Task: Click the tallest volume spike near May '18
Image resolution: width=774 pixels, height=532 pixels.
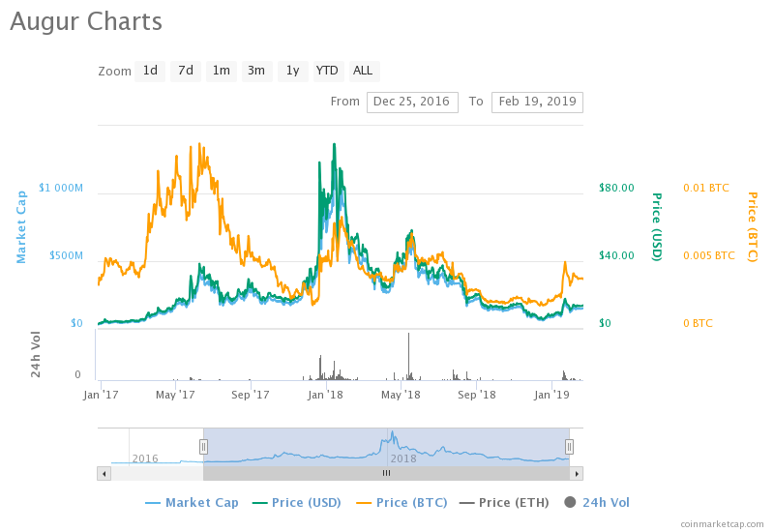Action: [x=408, y=355]
